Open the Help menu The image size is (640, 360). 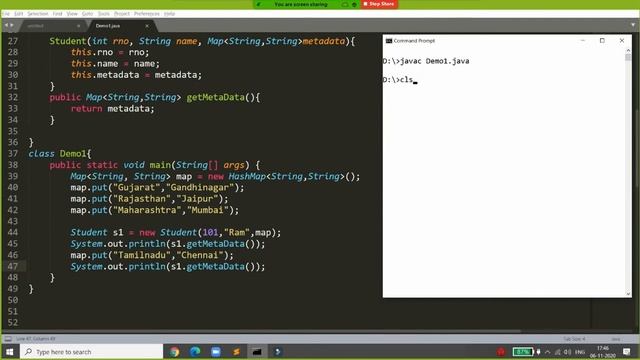[x=169, y=13]
